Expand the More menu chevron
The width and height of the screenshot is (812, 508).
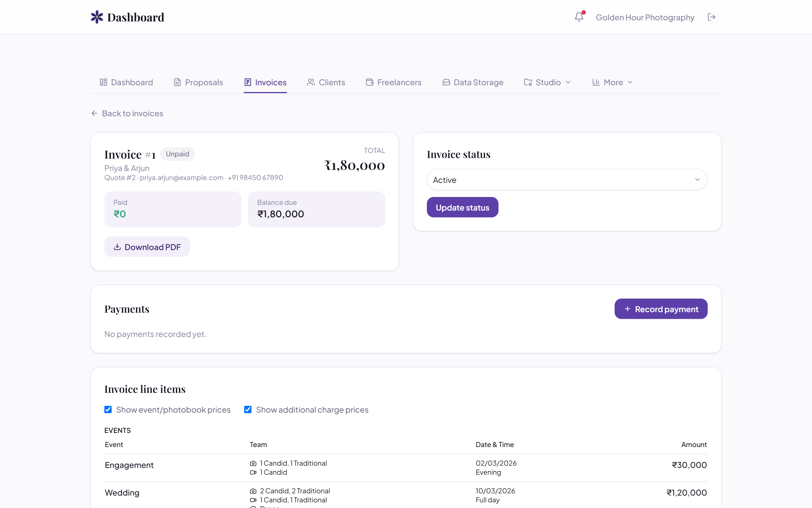pos(630,82)
